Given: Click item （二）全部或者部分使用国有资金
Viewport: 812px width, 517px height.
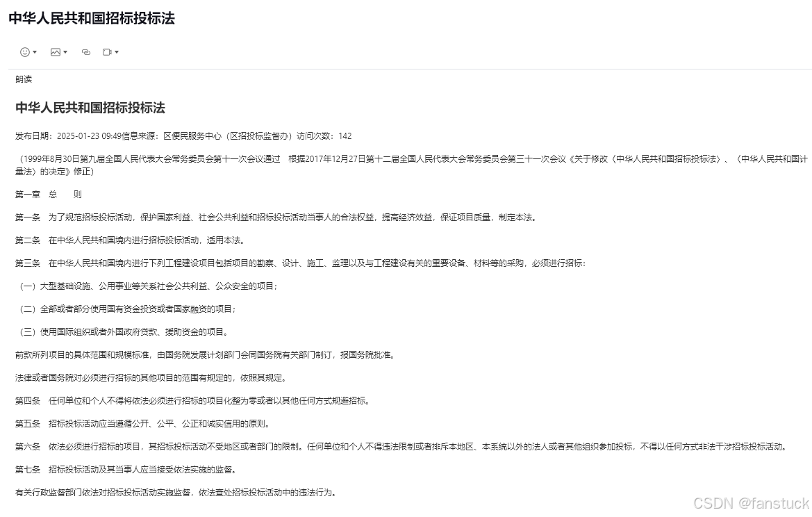Looking at the screenshot, I should point(127,309).
